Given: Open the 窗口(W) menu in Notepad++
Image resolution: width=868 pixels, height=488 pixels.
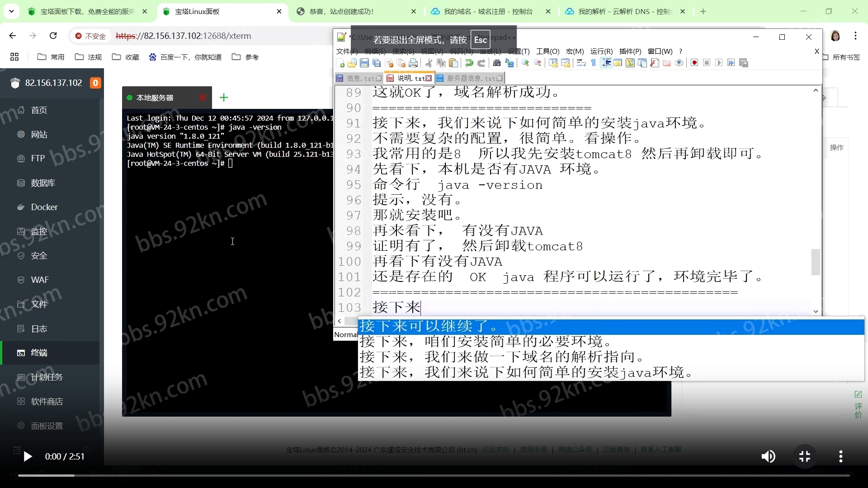Looking at the screenshot, I should tap(660, 52).
